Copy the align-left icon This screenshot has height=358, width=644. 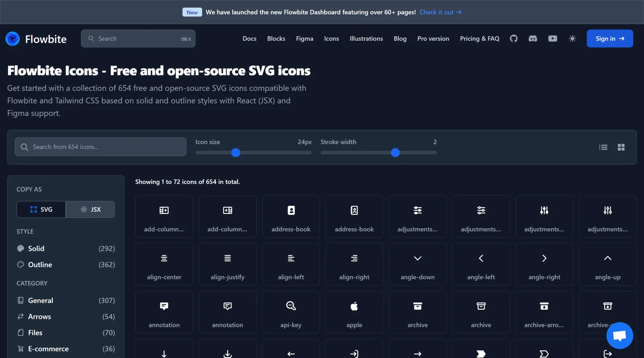pyautogui.click(x=291, y=264)
